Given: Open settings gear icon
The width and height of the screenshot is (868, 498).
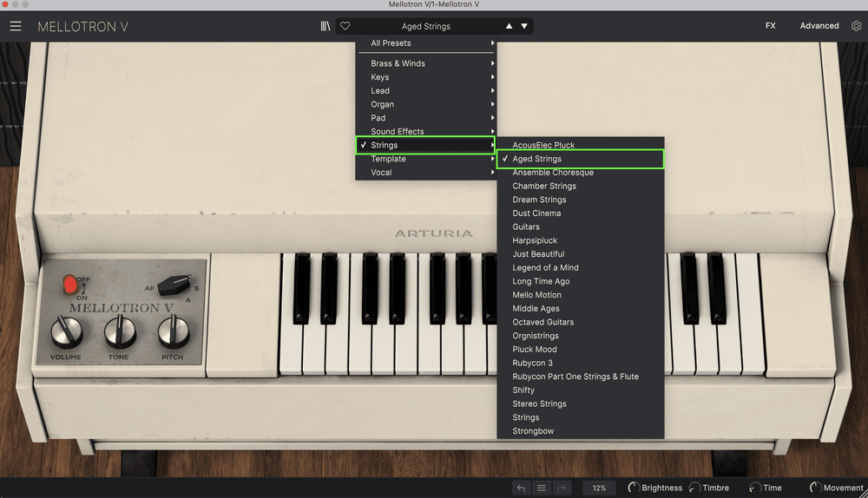Looking at the screenshot, I should pos(857,26).
